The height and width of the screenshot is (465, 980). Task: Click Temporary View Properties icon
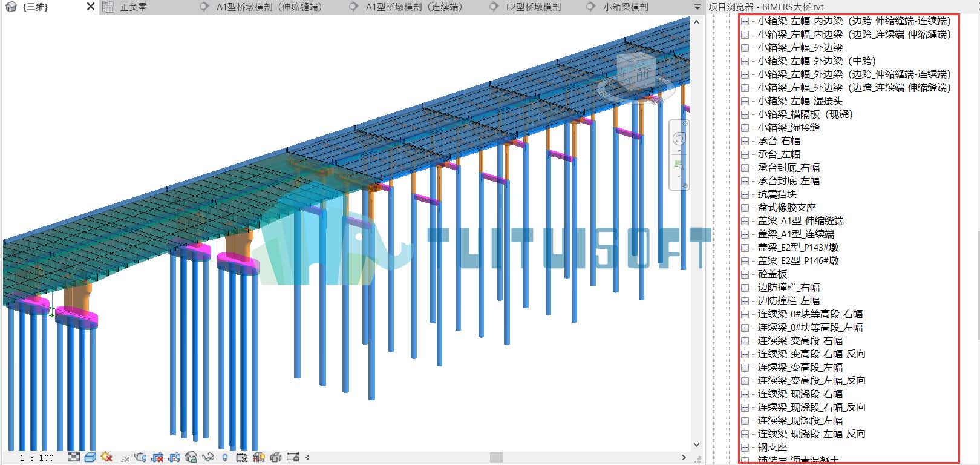(242, 457)
